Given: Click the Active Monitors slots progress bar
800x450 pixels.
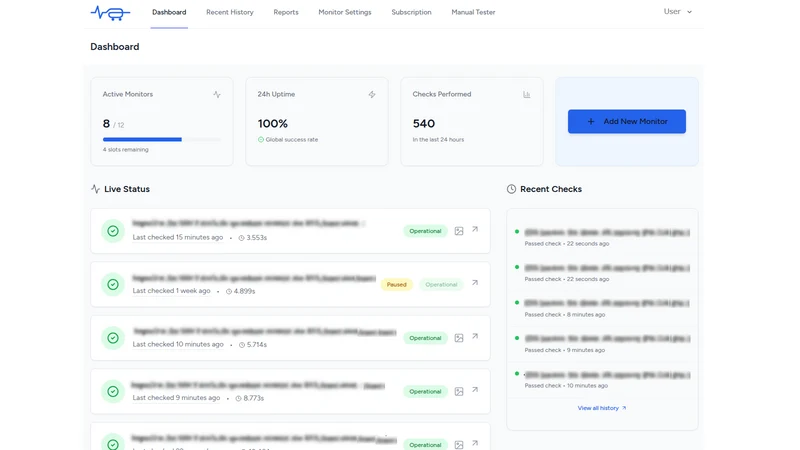Looking at the screenshot, I should [162, 139].
